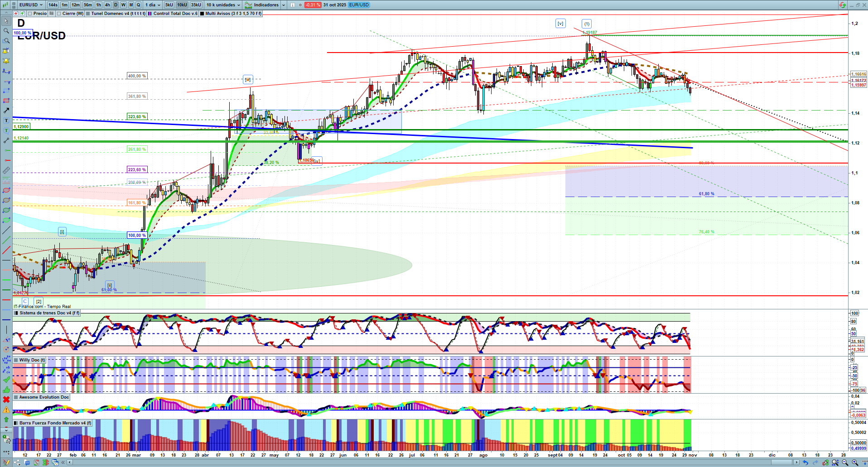
Task: Undo last action with blue back arrow
Action: (x=805, y=462)
